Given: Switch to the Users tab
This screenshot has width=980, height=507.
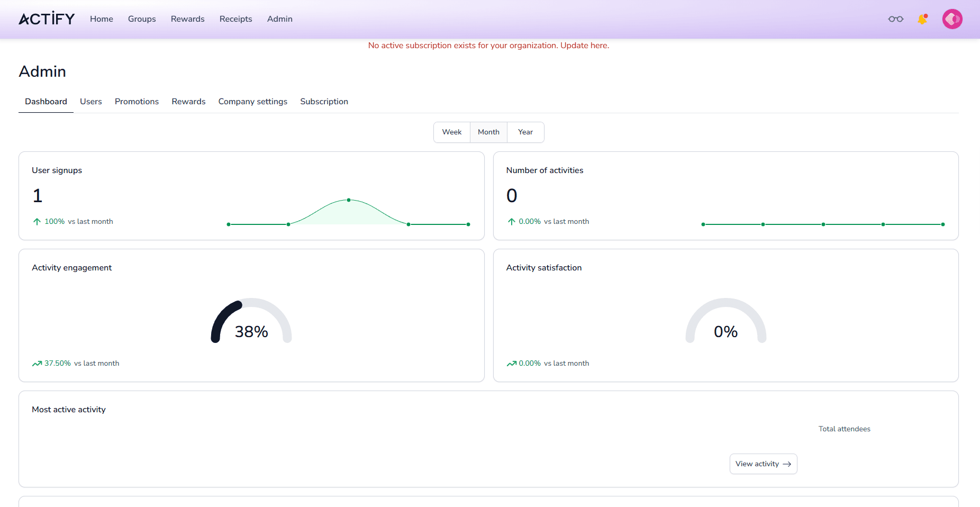Looking at the screenshot, I should 91,102.
